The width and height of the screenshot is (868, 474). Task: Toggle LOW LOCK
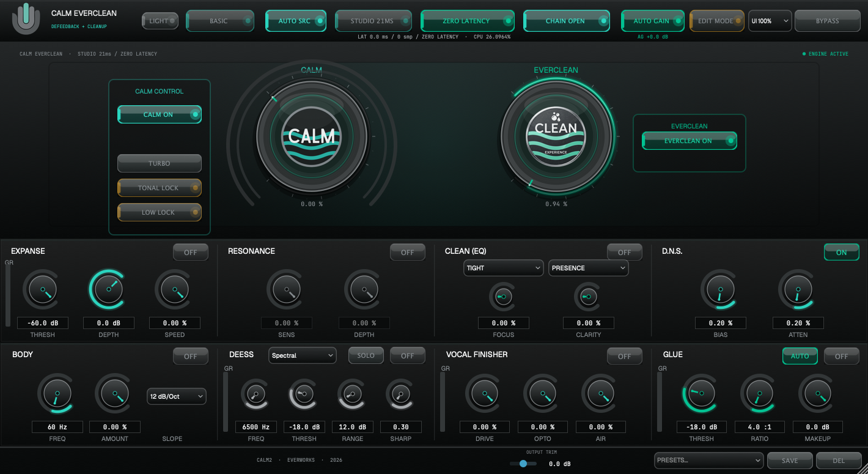160,212
